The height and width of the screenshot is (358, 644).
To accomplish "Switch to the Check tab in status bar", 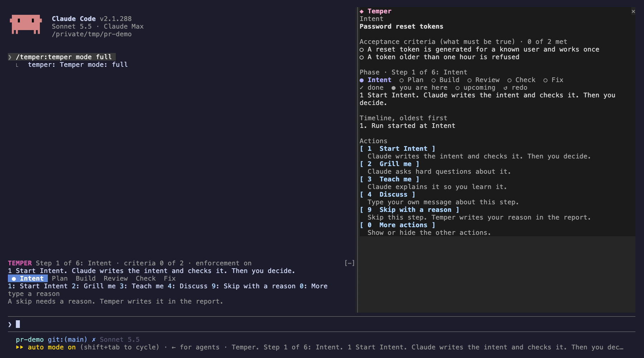I will (x=146, y=279).
